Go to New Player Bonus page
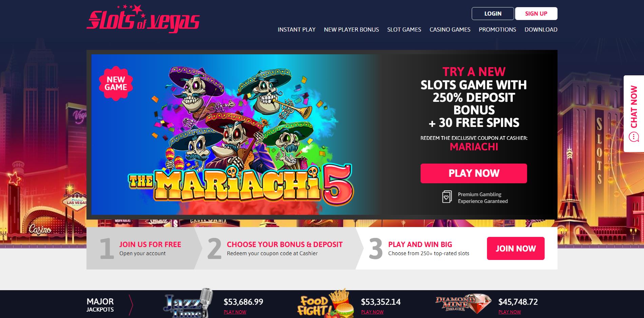 [351, 30]
